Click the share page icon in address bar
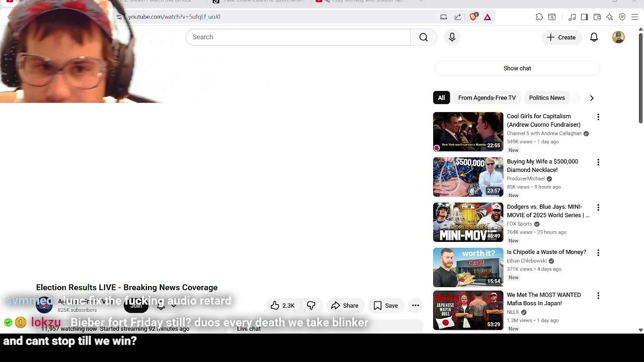The height and width of the screenshot is (362, 644). (458, 17)
